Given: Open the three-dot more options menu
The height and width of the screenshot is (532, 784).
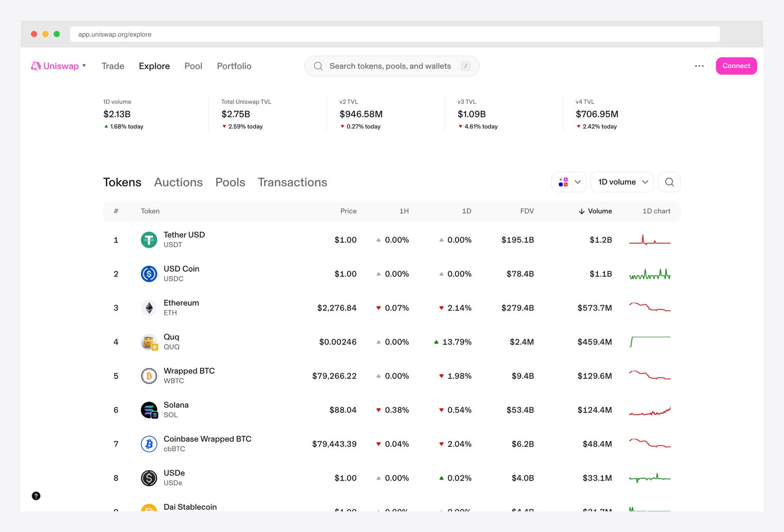Looking at the screenshot, I should point(699,66).
